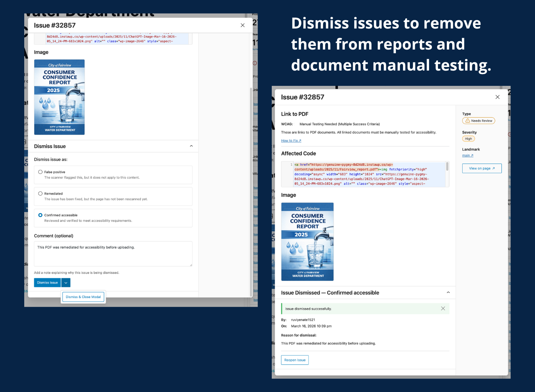Click the Affected Code block in right modal
The image size is (535, 392).
pyautogui.click(x=365, y=174)
